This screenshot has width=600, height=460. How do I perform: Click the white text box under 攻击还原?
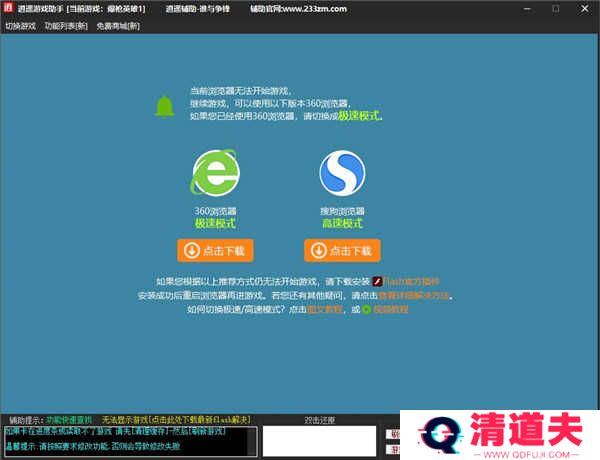[319, 439]
